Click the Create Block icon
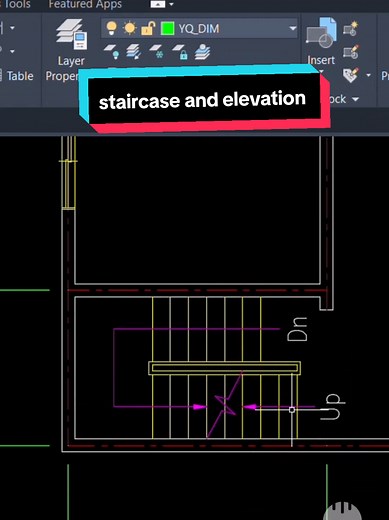389x520 pixels. [x=350, y=29]
